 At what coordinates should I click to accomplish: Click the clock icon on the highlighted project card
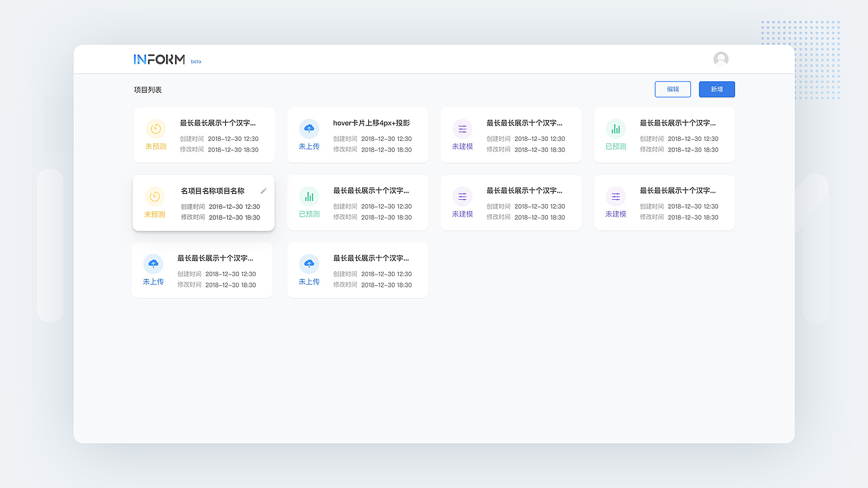pos(155,196)
